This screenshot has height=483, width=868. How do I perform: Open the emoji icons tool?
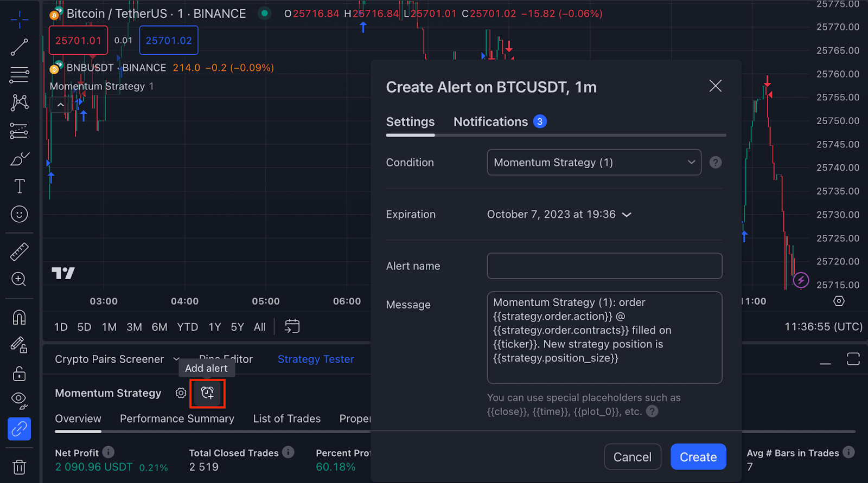tap(20, 214)
